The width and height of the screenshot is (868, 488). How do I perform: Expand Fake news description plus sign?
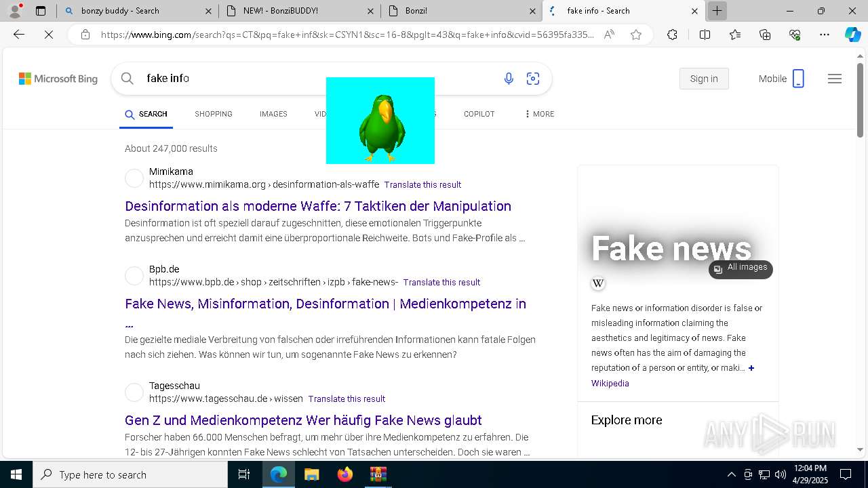[751, 368]
